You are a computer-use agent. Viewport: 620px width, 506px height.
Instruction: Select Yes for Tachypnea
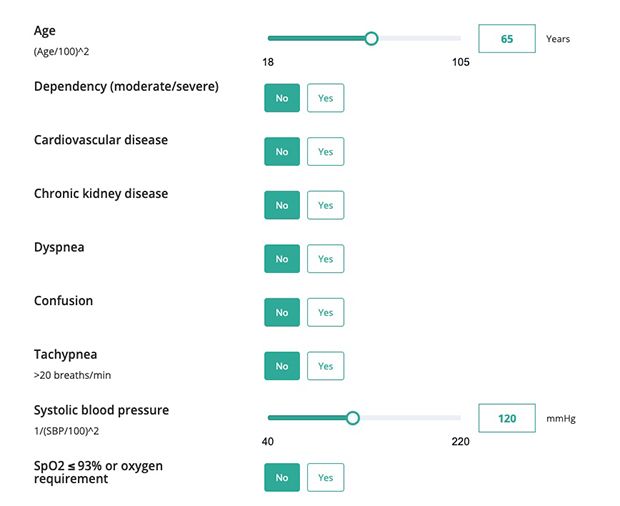coord(325,366)
